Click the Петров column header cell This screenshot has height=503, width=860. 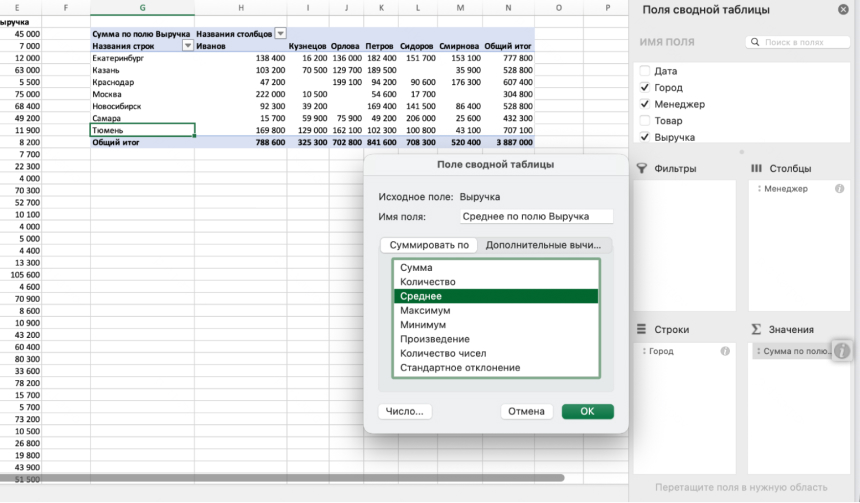click(x=380, y=46)
